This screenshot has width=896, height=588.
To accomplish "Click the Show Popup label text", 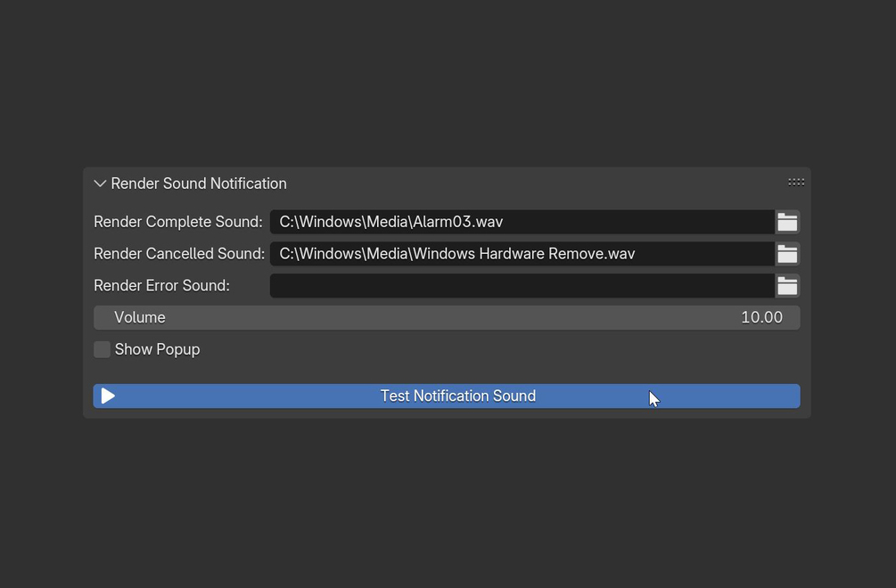I will pos(157,349).
